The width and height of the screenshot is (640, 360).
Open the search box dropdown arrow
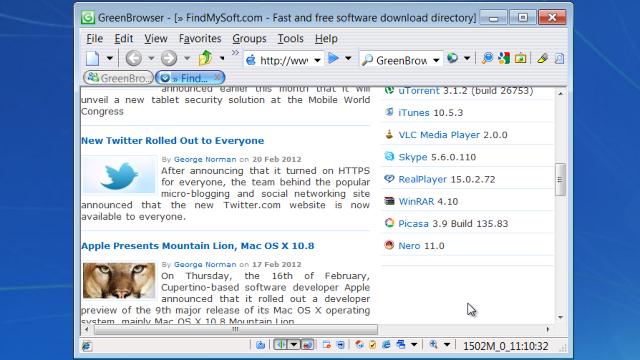(436, 60)
